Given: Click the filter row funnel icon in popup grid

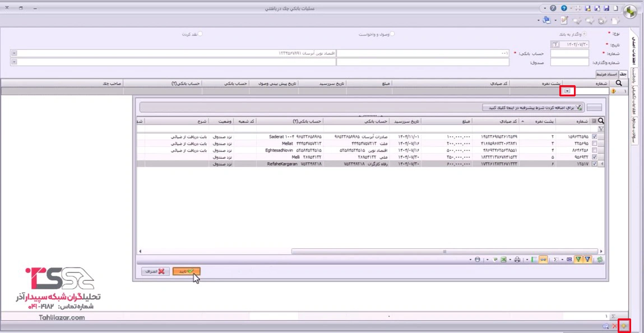Looking at the screenshot, I should (601, 128).
